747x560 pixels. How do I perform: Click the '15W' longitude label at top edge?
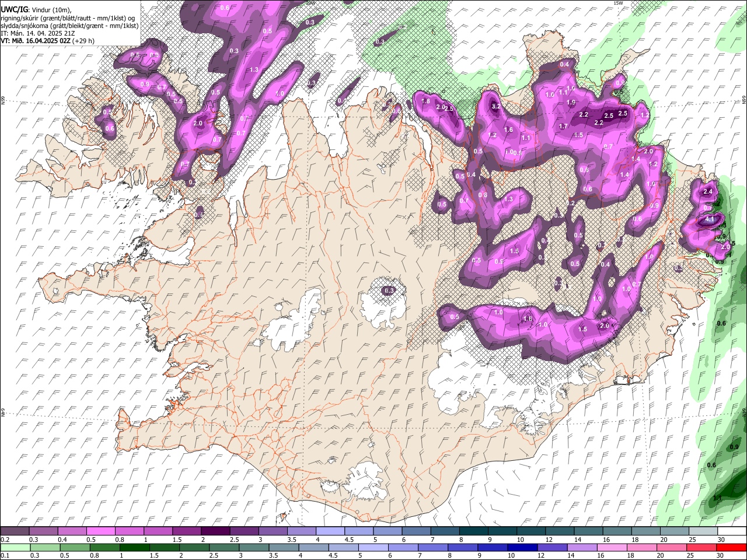point(617,3)
